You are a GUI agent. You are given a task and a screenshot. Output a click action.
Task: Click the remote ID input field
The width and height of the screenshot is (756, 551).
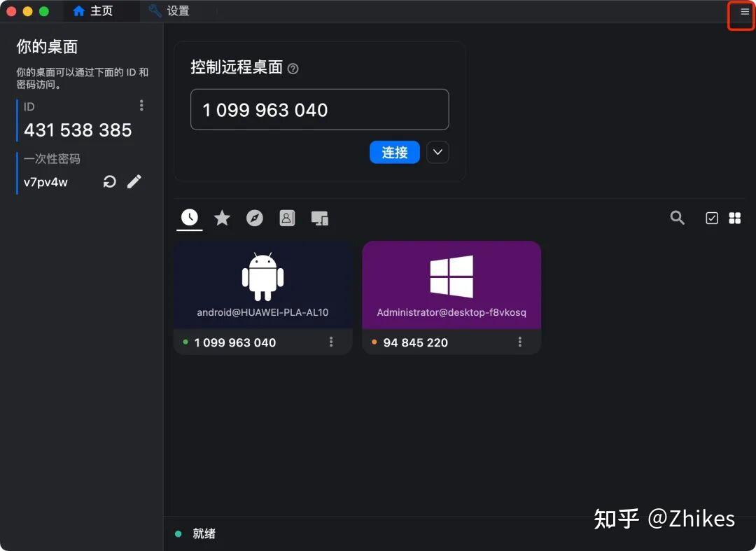pos(319,109)
